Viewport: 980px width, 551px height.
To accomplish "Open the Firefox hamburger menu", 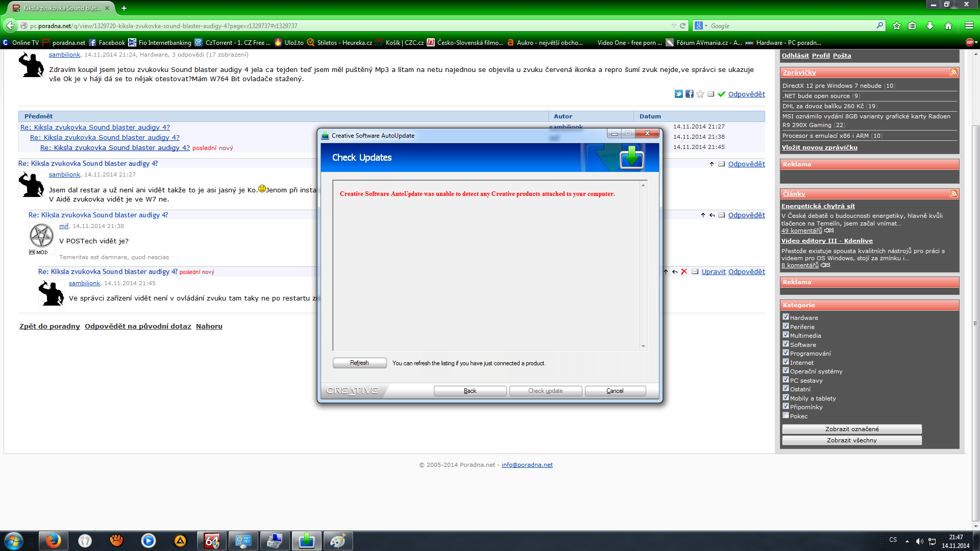I will (969, 26).
